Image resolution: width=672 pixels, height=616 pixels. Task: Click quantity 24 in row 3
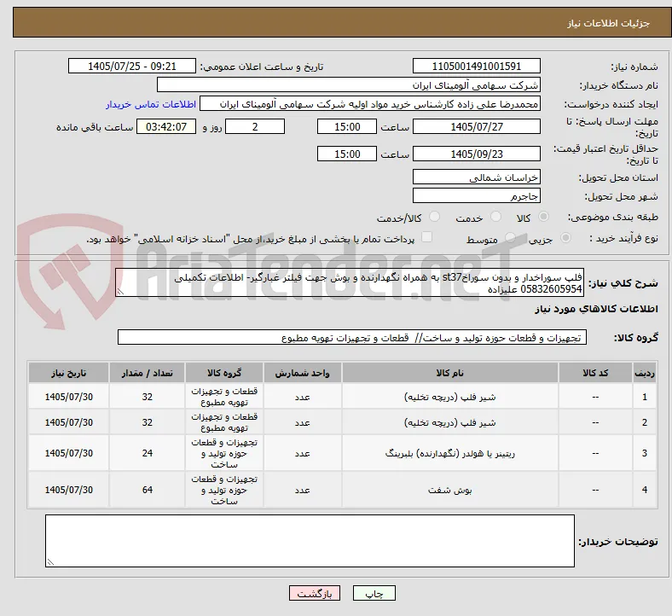click(147, 453)
